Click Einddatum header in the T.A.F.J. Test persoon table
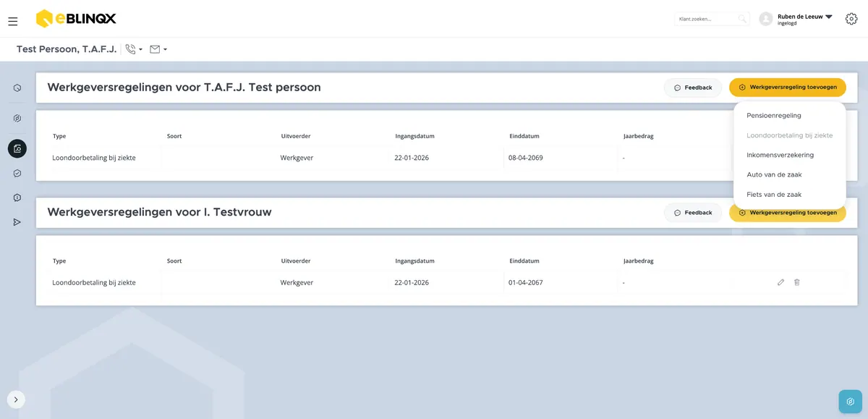Image resolution: width=868 pixels, height=419 pixels. (x=524, y=136)
